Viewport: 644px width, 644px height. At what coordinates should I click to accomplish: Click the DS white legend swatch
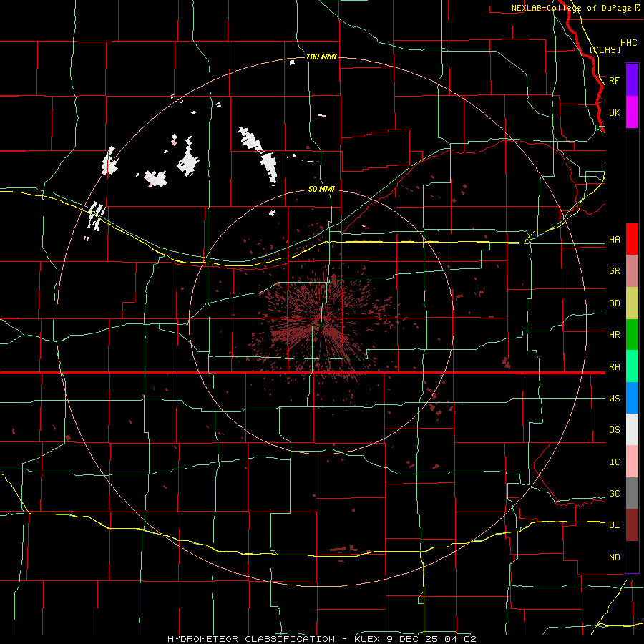[x=632, y=429]
